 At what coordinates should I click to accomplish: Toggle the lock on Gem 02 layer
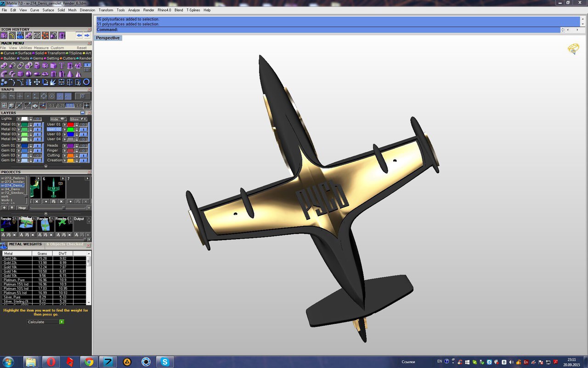(x=30, y=150)
